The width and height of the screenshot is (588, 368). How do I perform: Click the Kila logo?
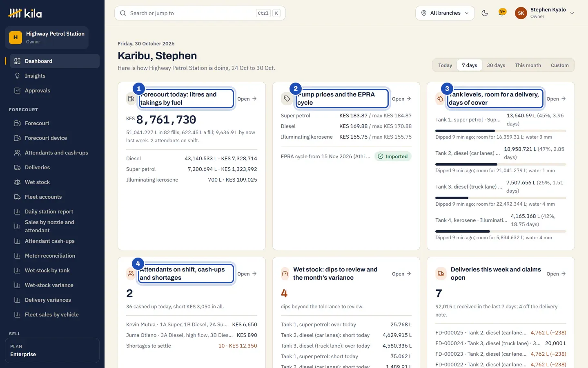25,13
